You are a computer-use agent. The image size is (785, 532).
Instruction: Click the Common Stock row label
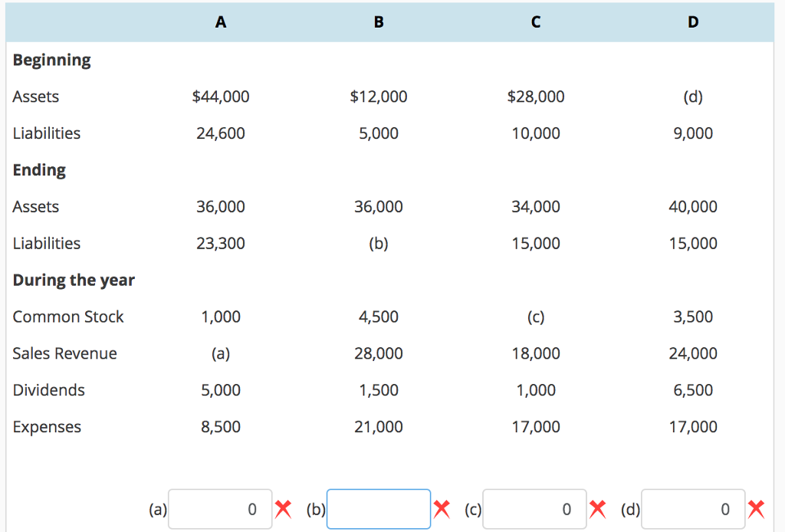pyautogui.click(x=68, y=317)
